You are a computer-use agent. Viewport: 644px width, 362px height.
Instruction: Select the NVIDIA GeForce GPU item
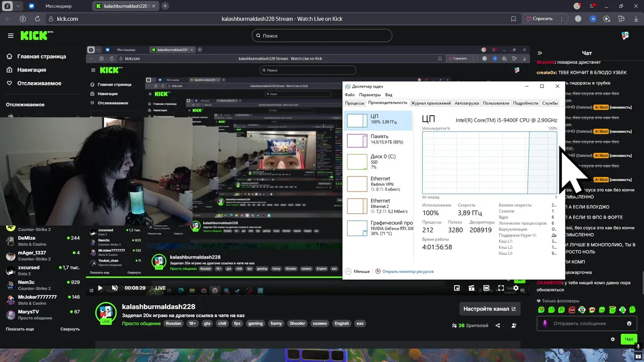pyautogui.click(x=379, y=228)
